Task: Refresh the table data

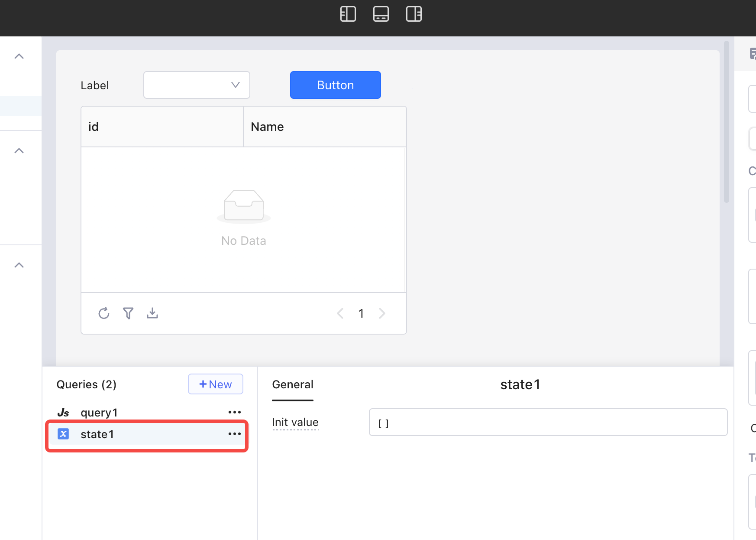Action: pos(104,313)
